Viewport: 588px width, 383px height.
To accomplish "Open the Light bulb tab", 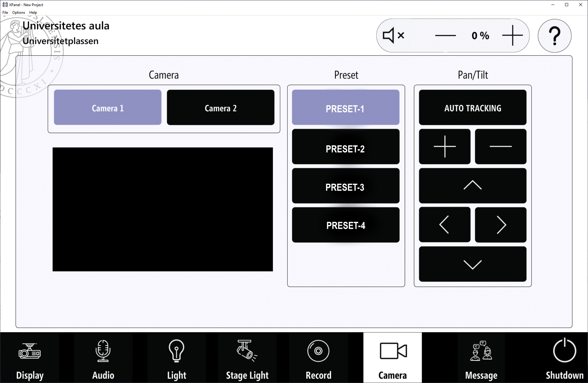I will tap(177, 358).
